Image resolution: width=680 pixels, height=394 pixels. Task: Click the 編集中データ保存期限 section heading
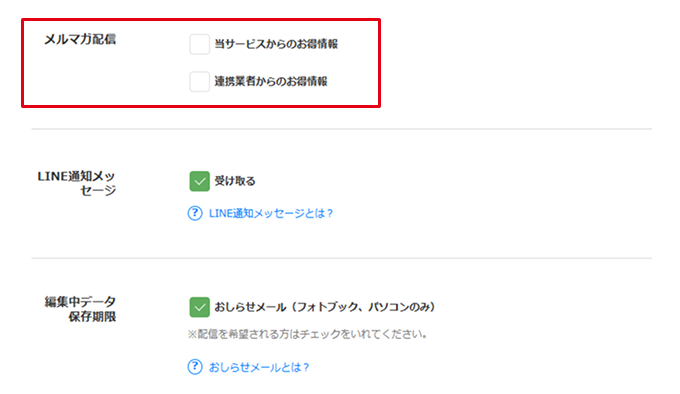point(80,309)
